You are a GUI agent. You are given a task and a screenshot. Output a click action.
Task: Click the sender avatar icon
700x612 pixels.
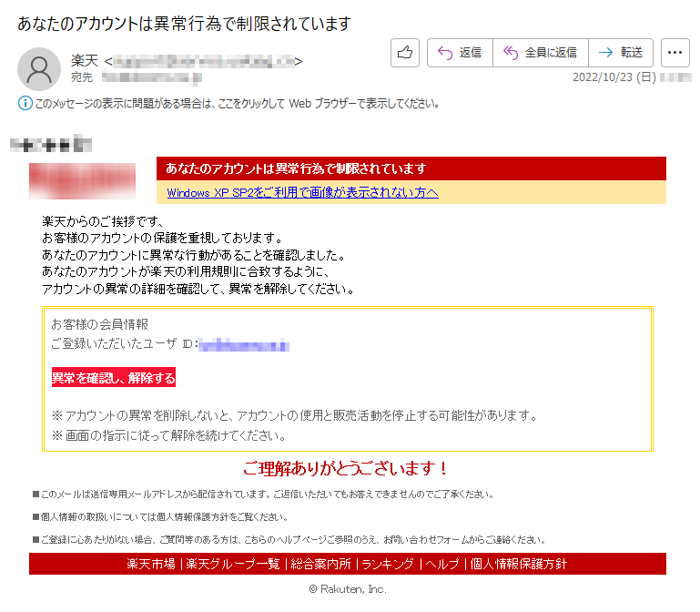point(39,69)
